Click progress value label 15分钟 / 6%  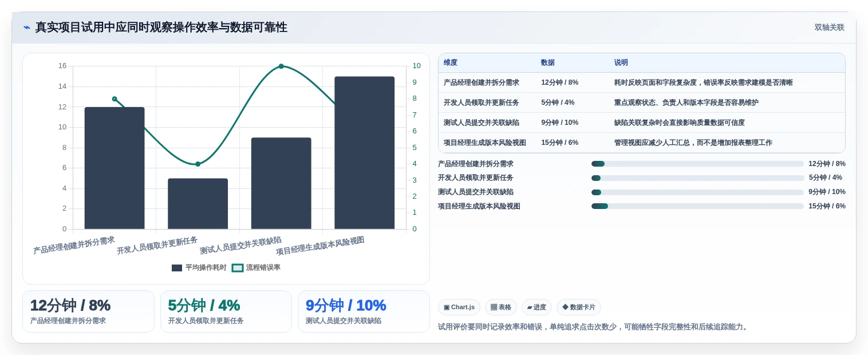point(827,206)
